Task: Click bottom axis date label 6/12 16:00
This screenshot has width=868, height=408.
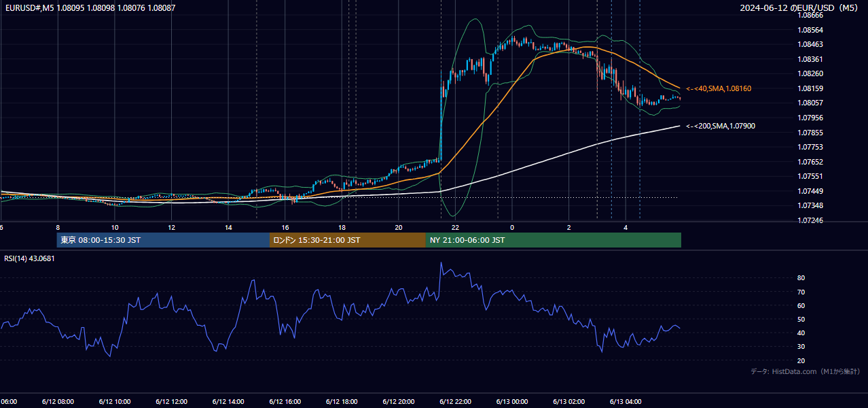Action: [x=285, y=401]
